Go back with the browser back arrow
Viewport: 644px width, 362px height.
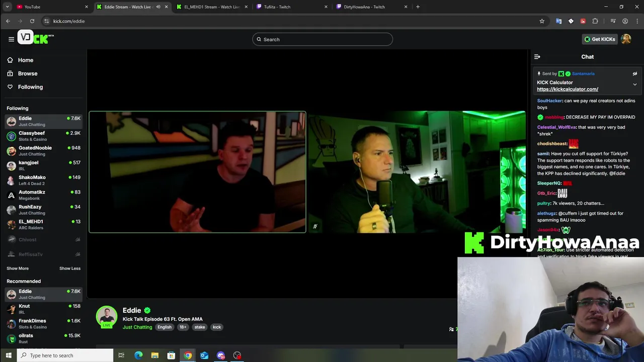pos(8,21)
